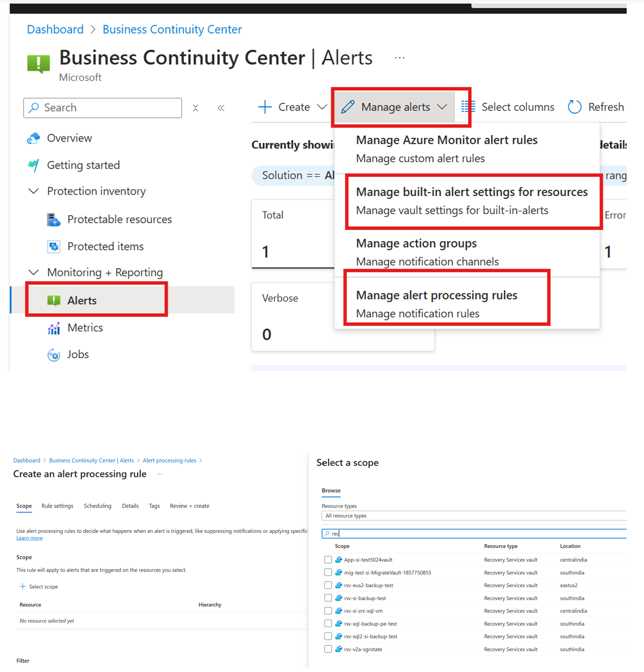Viewport: 644px width, 672px height.
Task: Open the ellipsis more options beside Alerts title
Action: [400, 58]
